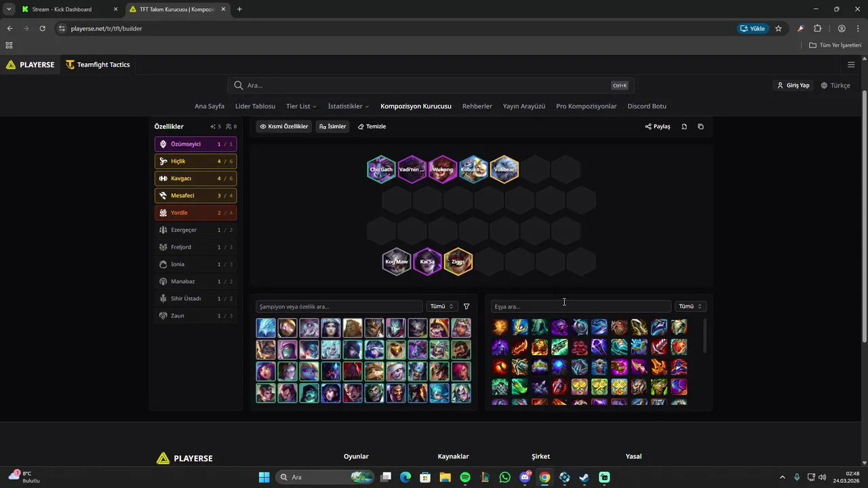Clear the board with Temizle
This screenshot has height=488, width=868.
click(372, 127)
